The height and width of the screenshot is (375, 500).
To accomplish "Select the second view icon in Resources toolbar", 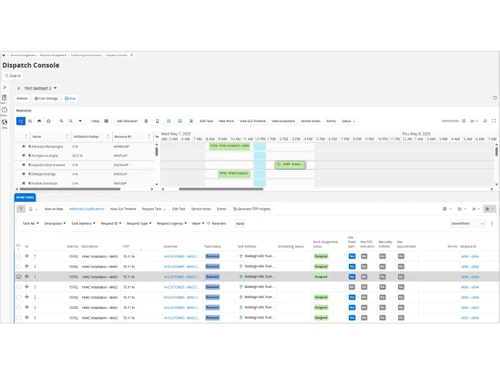I will click(30, 121).
